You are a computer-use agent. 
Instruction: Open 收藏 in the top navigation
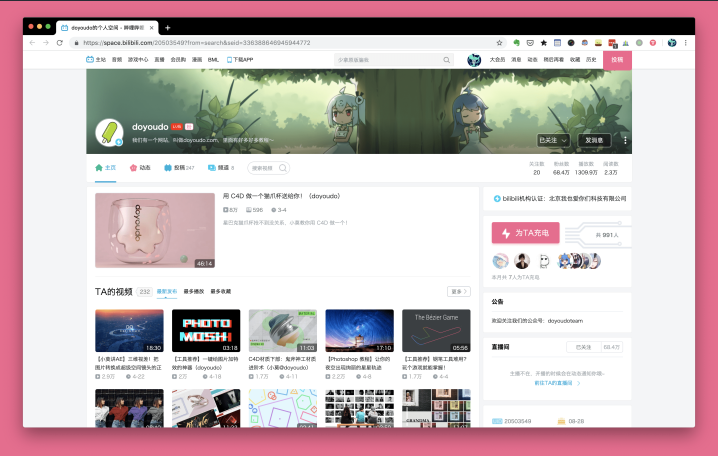[575, 60]
